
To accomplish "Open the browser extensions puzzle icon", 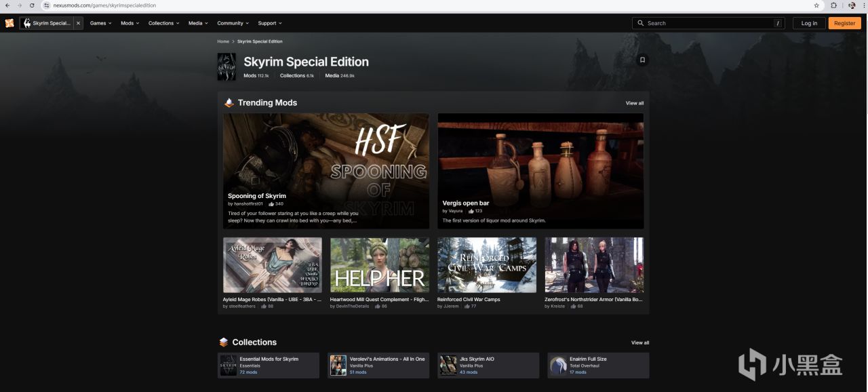I will [834, 5].
